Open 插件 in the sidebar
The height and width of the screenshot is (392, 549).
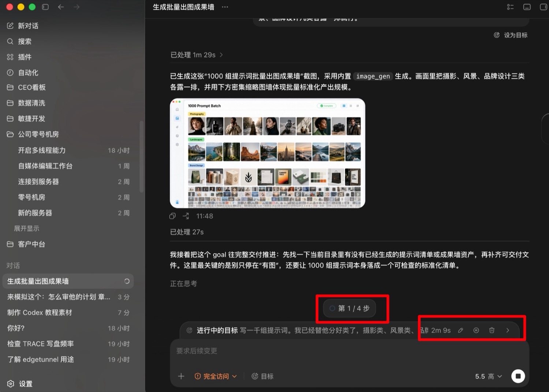[19, 57]
